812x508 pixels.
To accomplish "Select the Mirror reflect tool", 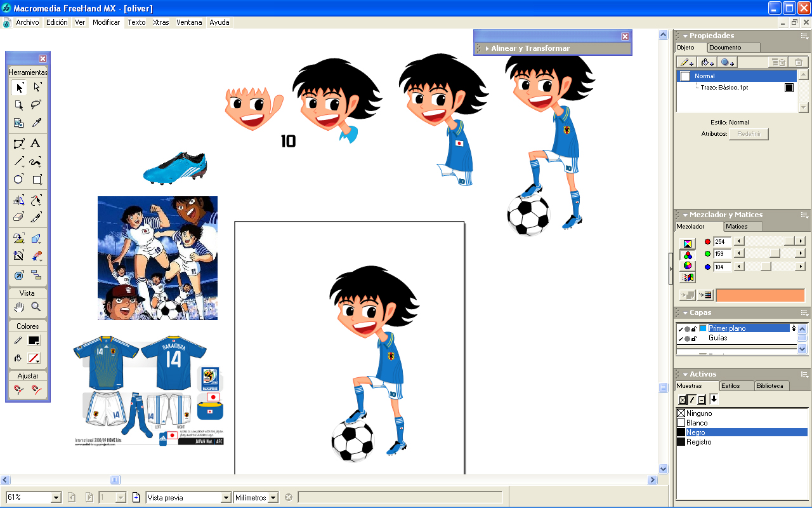I will pos(19,199).
